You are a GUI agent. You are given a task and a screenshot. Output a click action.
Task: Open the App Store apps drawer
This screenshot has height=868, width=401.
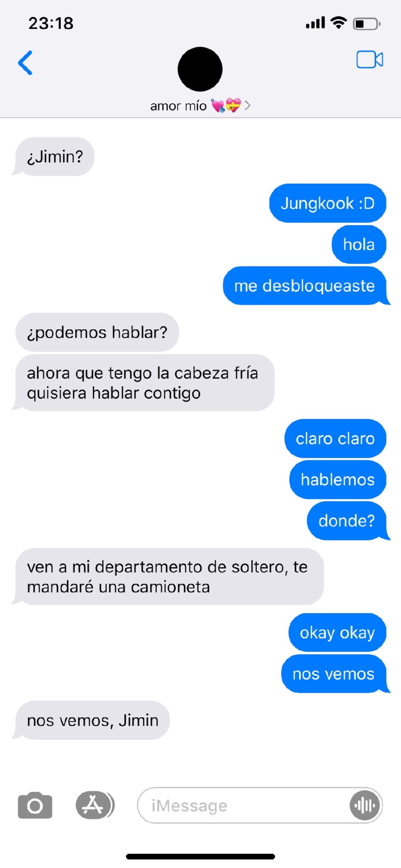[95, 805]
